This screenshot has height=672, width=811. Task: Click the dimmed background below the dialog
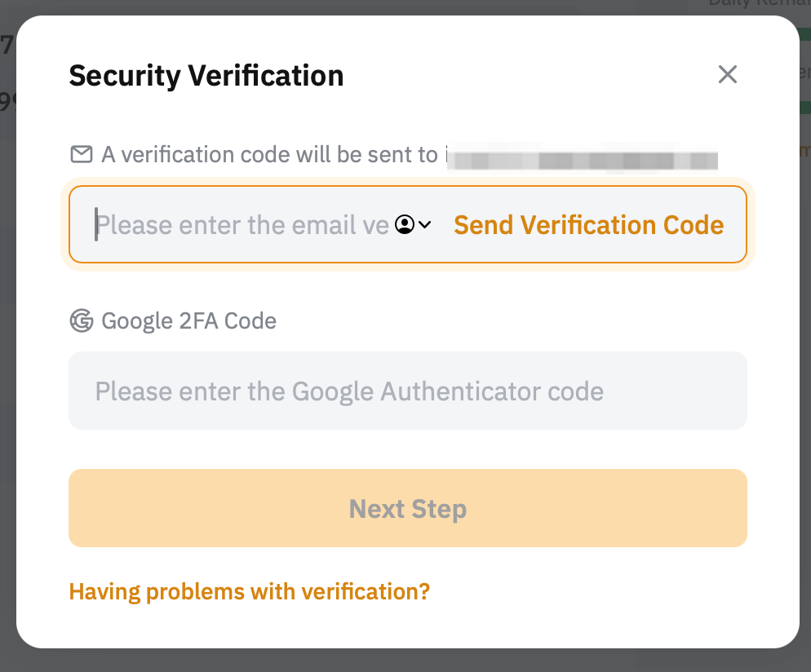408,661
